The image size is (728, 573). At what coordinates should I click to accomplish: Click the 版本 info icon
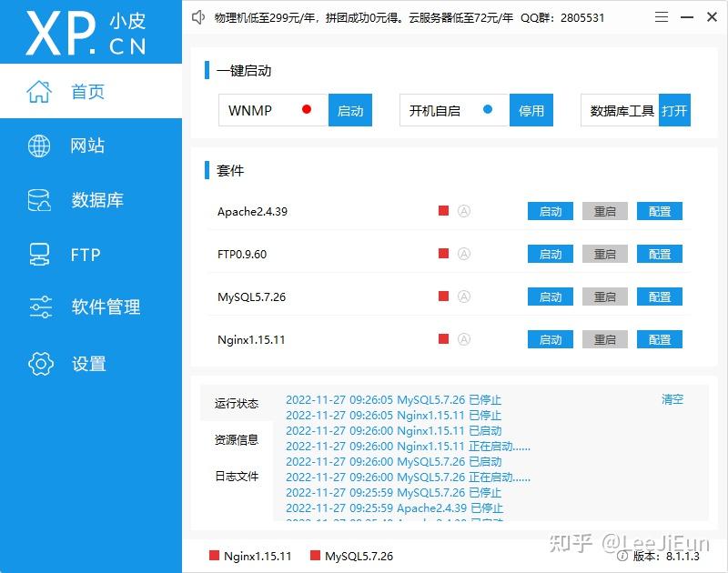pyautogui.click(x=622, y=556)
